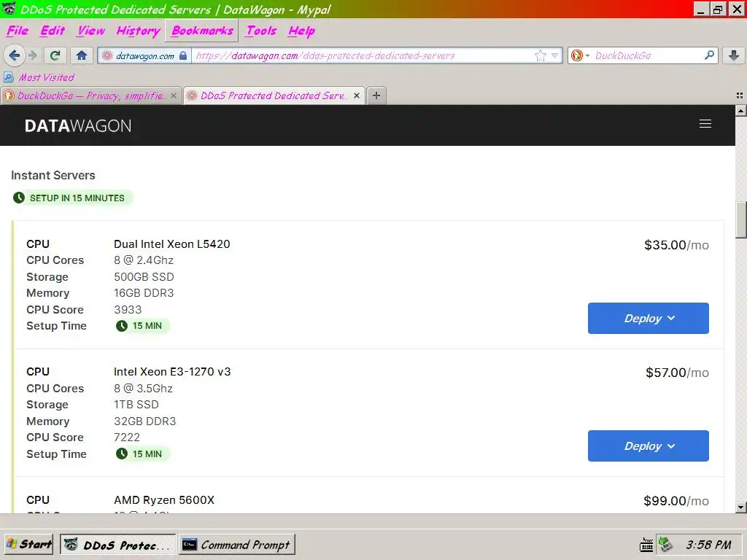The height and width of the screenshot is (560, 747).
Task: Click the CPU Score value 7222
Action: pos(127,437)
